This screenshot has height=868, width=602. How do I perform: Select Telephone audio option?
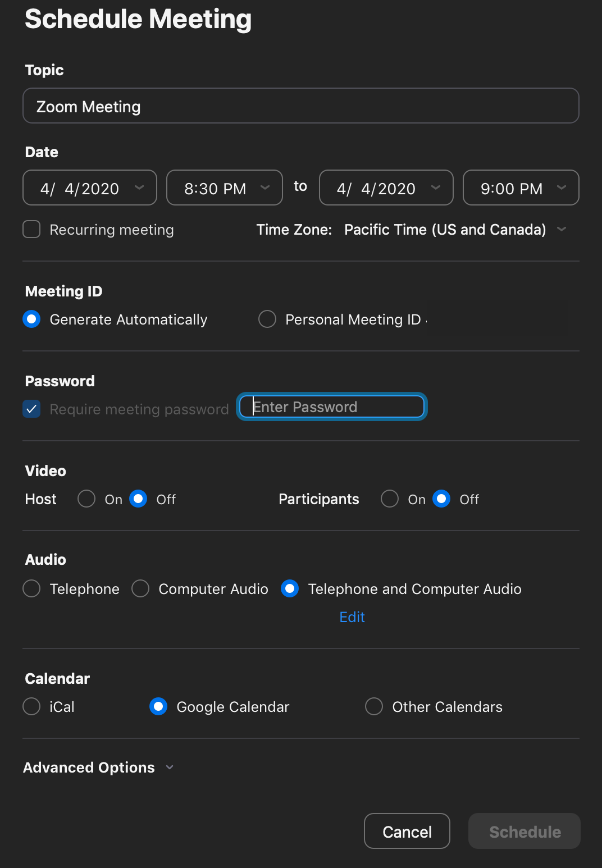[x=31, y=589]
